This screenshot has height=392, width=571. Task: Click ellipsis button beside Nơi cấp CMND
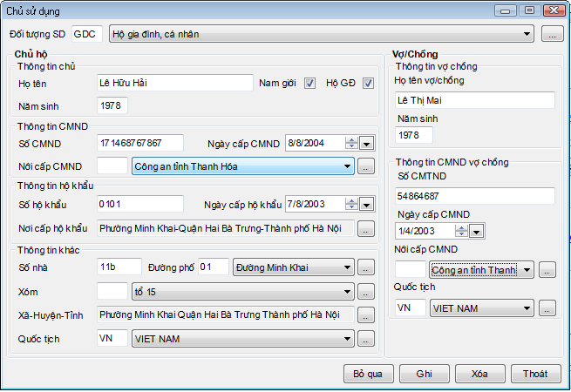[366, 166]
